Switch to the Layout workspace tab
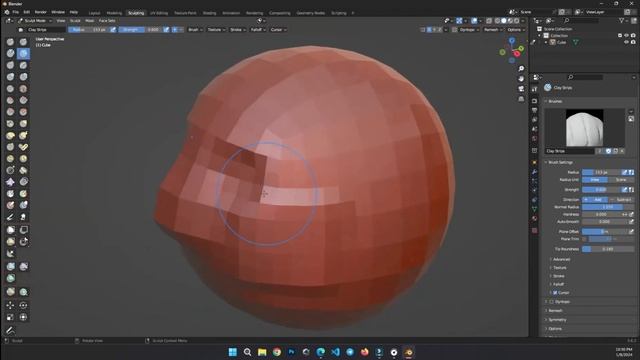Viewport: 640px width, 360px height. point(94,13)
